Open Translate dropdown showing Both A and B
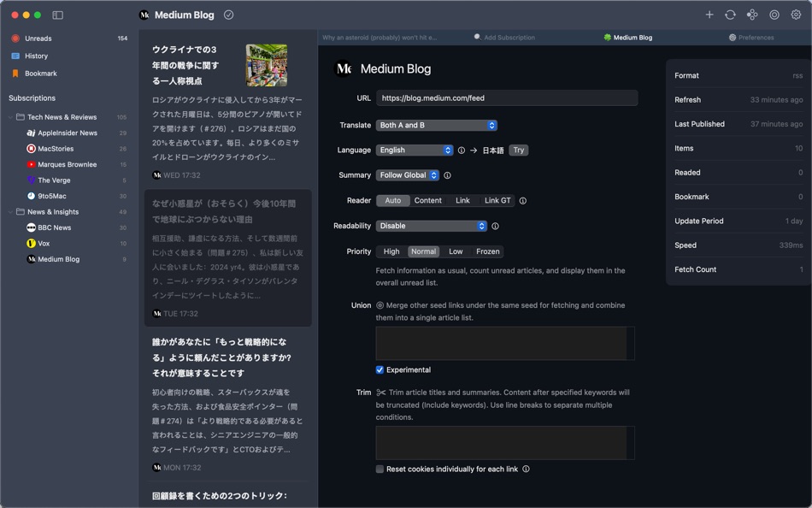This screenshot has height=508, width=812. coord(437,125)
